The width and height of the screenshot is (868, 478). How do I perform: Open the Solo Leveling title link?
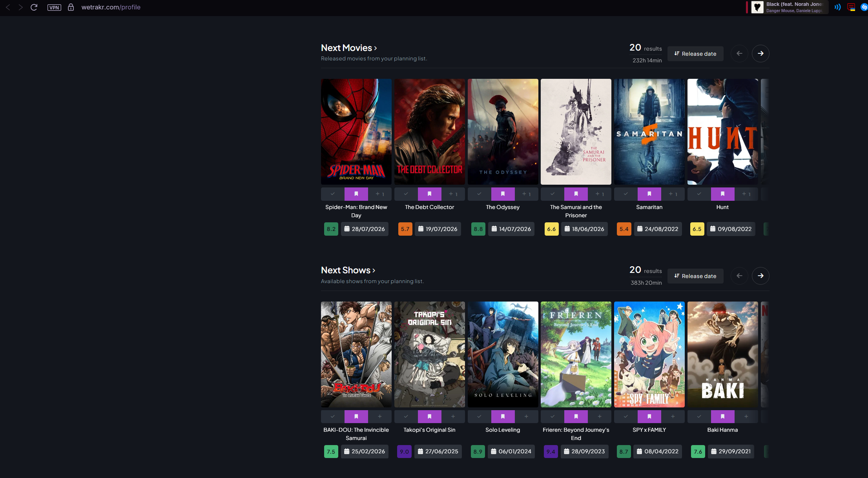[503, 430]
